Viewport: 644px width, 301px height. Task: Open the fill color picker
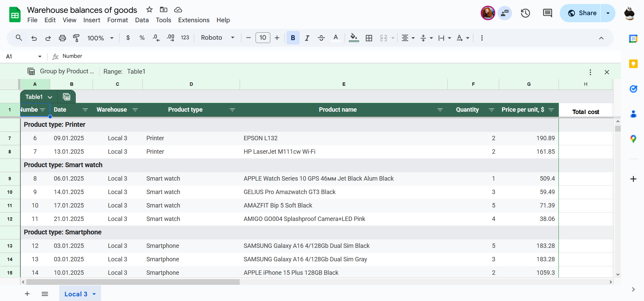point(353,38)
